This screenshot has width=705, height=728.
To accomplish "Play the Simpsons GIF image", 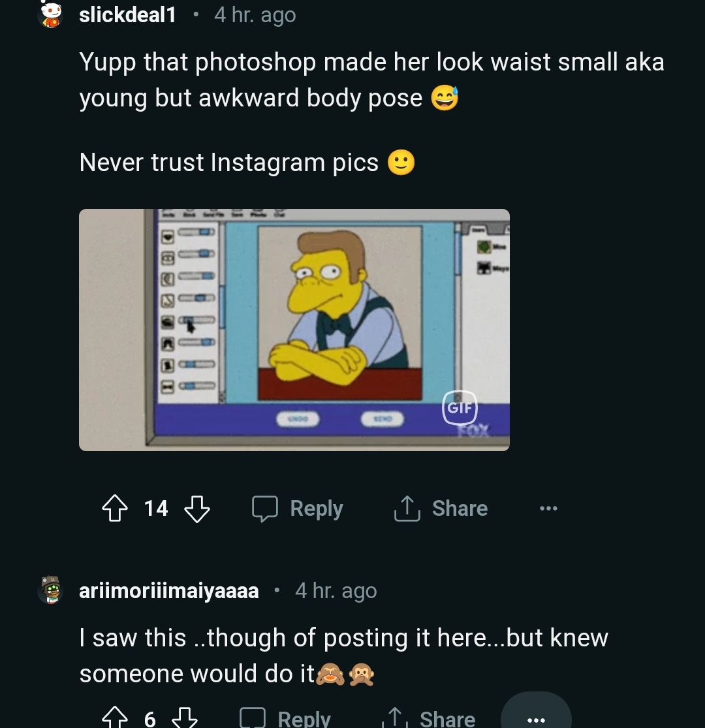I will [x=294, y=330].
